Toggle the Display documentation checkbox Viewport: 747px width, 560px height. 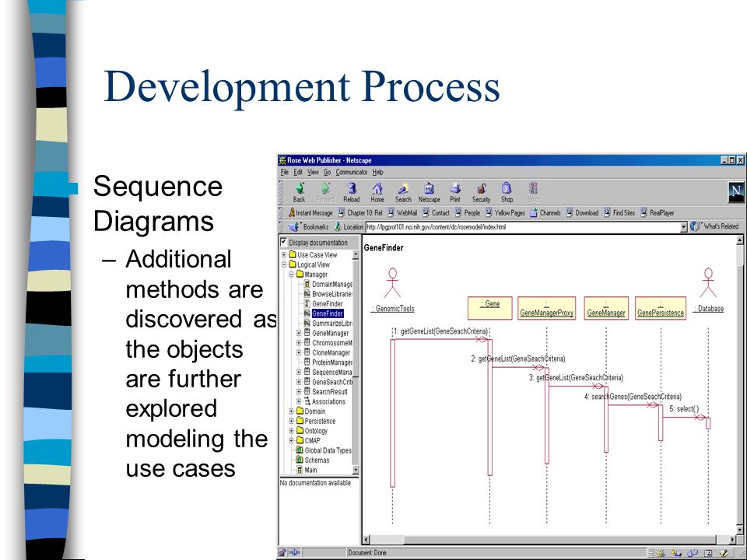pos(284,242)
